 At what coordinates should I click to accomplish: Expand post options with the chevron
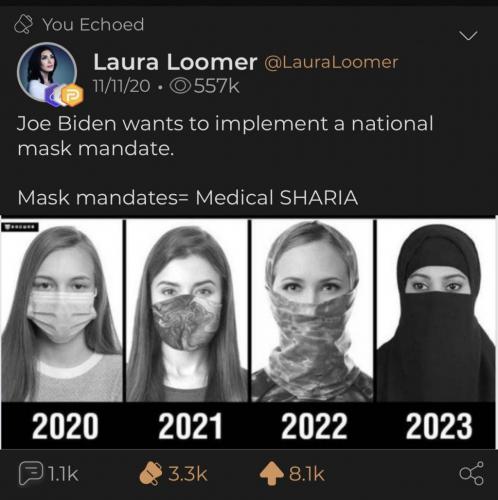[x=468, y=35]
